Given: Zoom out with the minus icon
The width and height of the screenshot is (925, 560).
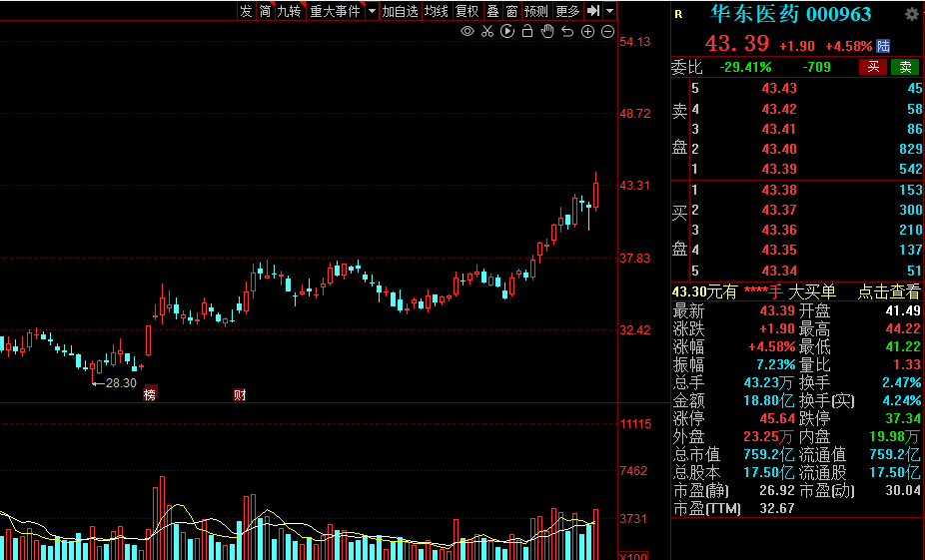Looking at the screenshot, I should click(x=607, y=32).
